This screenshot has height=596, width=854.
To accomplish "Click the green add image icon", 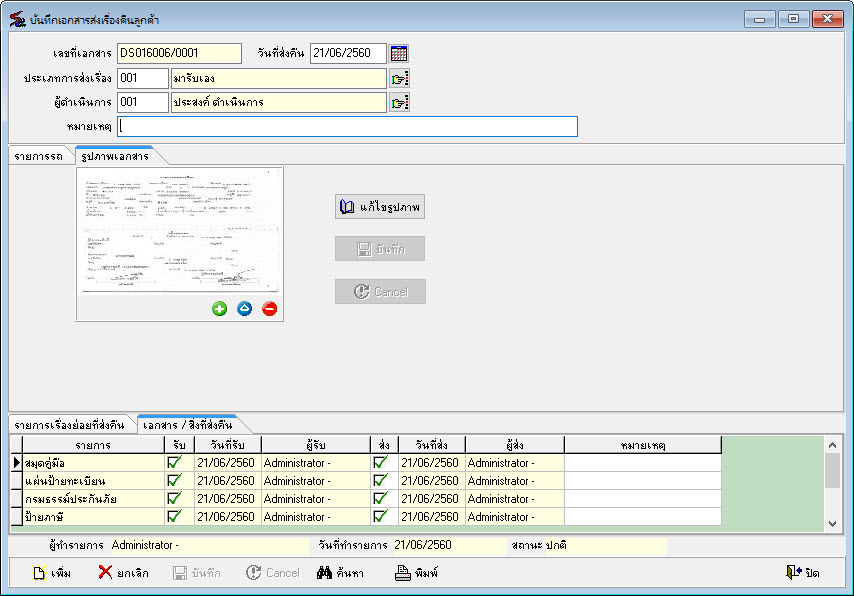I will (x=219, y=309).
